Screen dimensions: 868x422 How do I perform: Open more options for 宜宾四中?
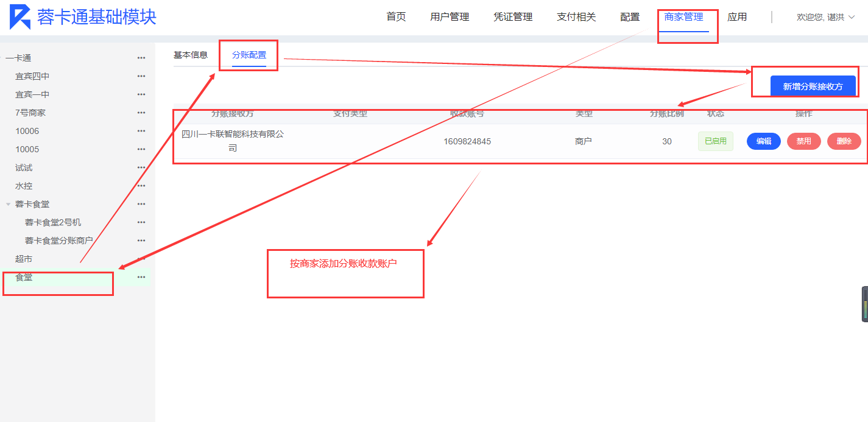point(141,76)
